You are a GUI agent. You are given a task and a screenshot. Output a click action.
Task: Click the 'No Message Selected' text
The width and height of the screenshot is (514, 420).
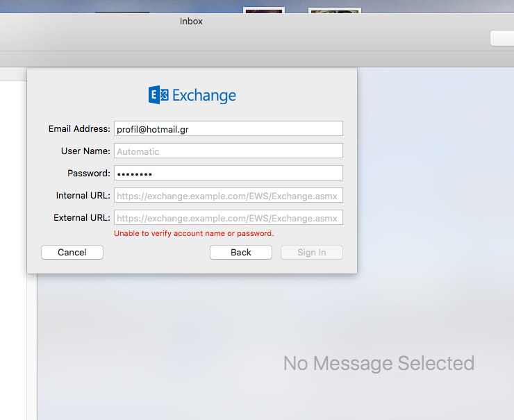click(379, 363)
